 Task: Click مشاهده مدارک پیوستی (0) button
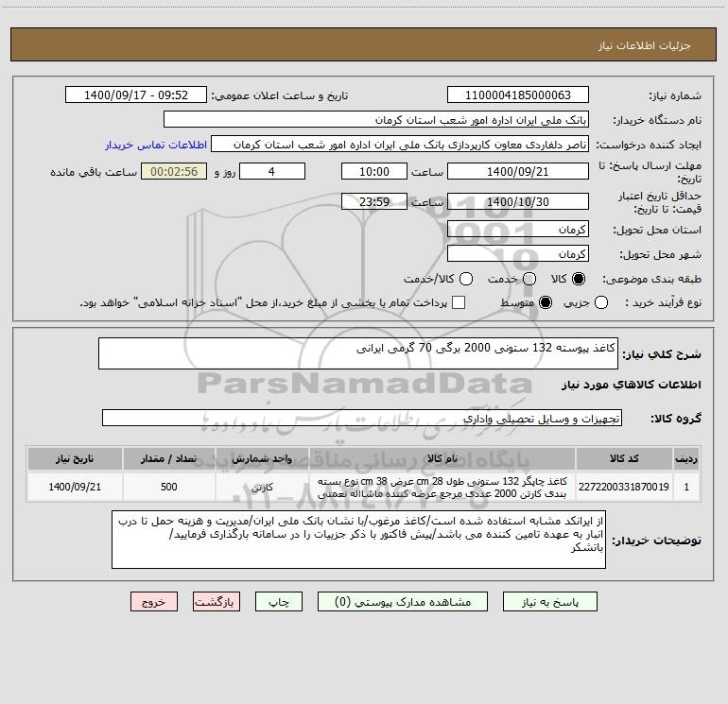click(x=403, y=601)
